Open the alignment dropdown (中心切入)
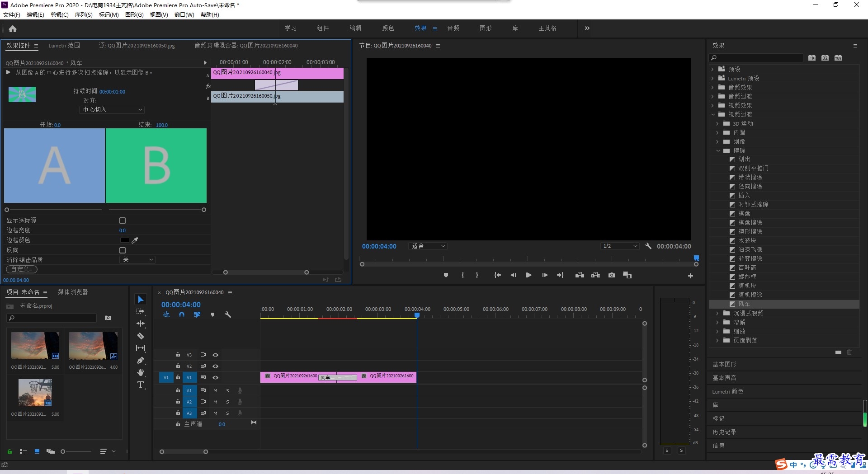This screenshot has height=474, width=868. click(x=112, y=109)
